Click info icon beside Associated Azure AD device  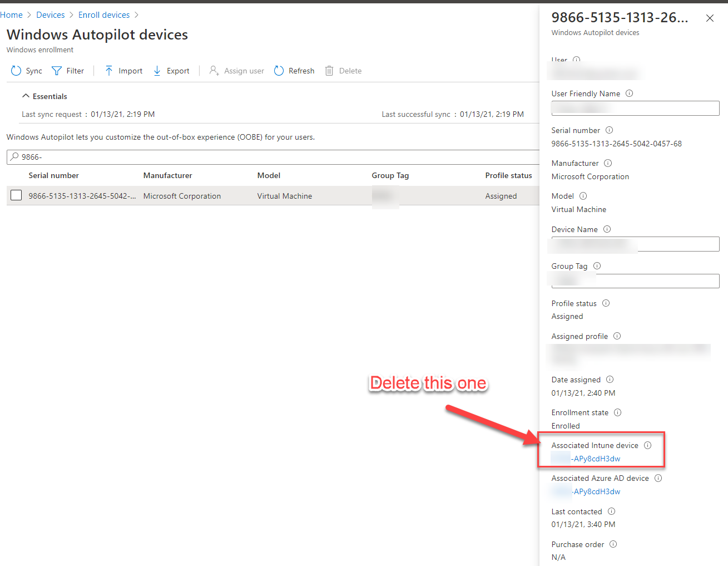[x=658, y=478]
